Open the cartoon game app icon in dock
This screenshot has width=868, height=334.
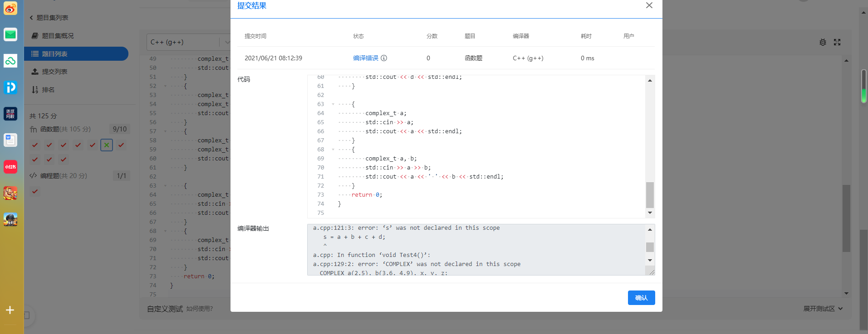(x=10, y=193)
